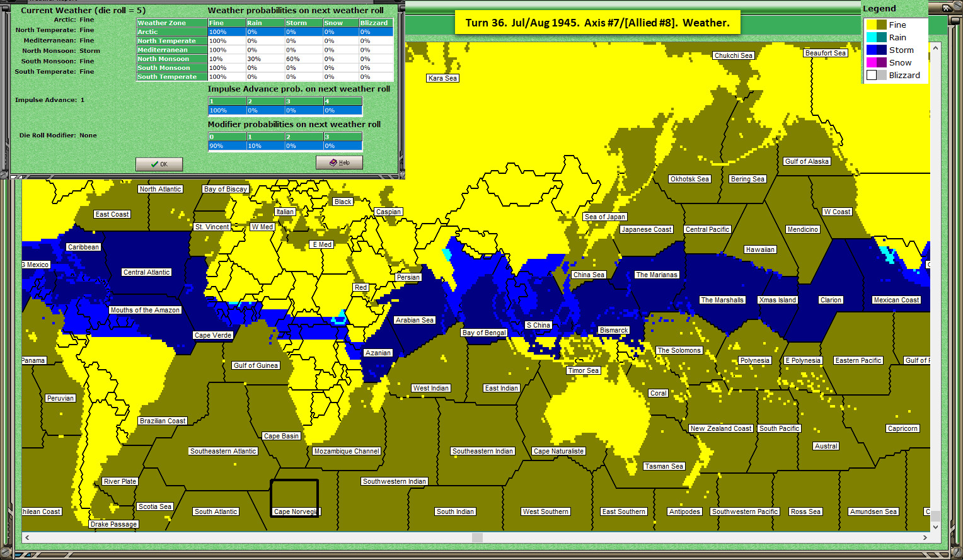Click the Mouths of the Amazon label

(145, 310)
